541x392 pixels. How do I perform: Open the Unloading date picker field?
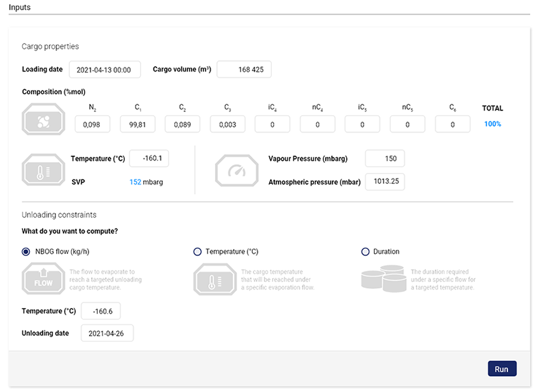click(107, 333)
